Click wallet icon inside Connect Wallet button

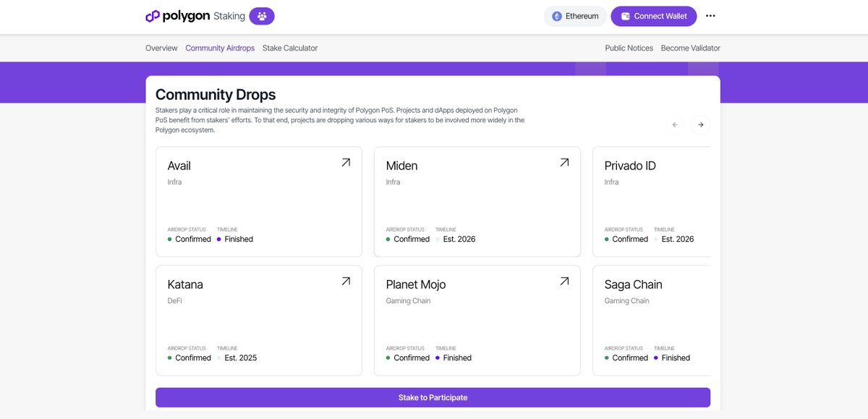tap(626, 16)
